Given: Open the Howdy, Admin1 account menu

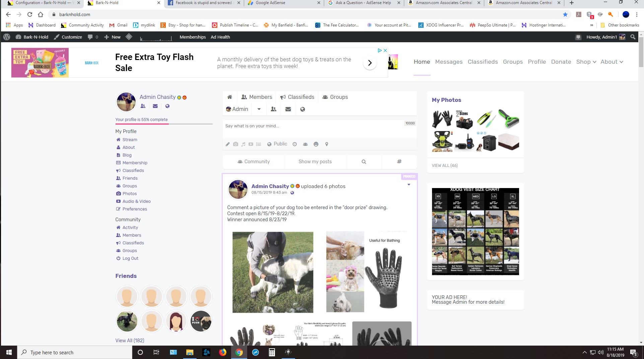Looking at the screenshot, I should (x=606, y=37).
